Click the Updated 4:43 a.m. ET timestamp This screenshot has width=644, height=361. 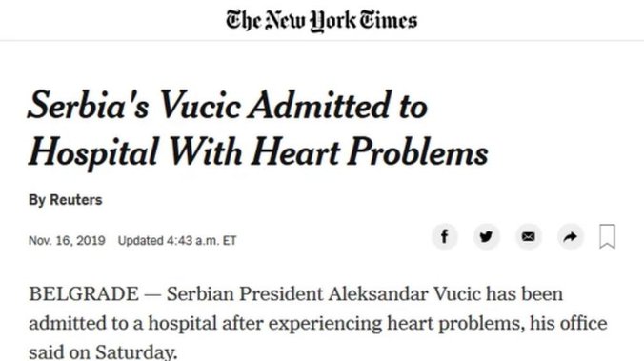coord(177,240)
